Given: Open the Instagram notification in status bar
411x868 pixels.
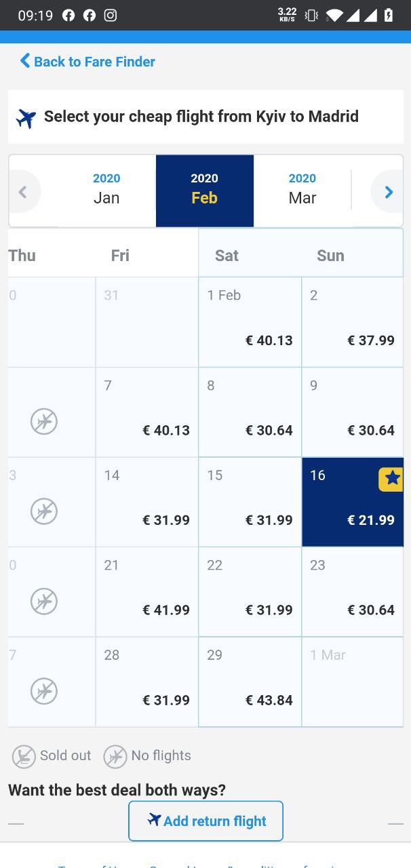Looking at the screenshot, I should (111, 15).
